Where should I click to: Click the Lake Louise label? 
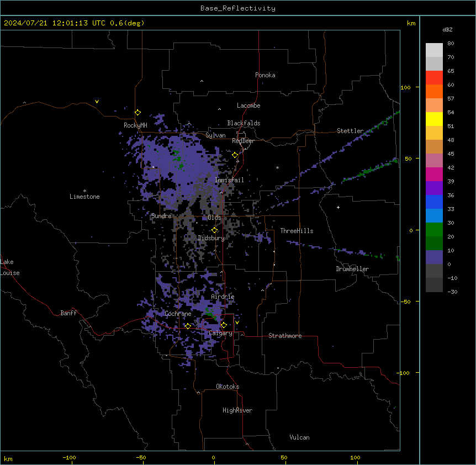(x=10, y=267)
